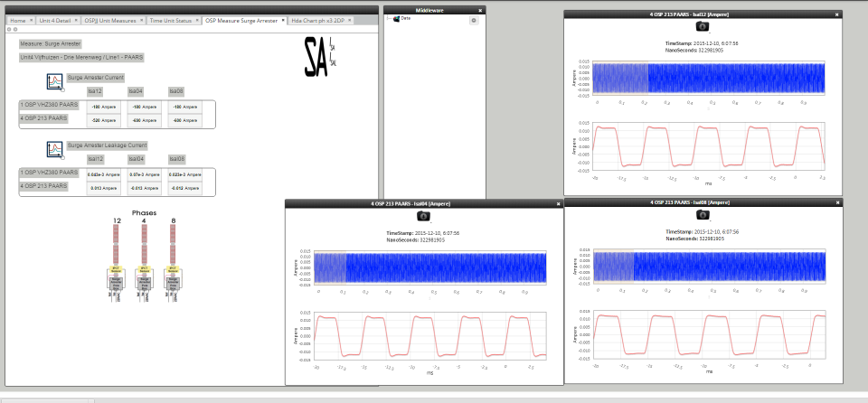Click the gear settings icon in Middleware panel
The width and height of the screenshot is (868, 403).
pyautogui.click(x=474, y=19)
